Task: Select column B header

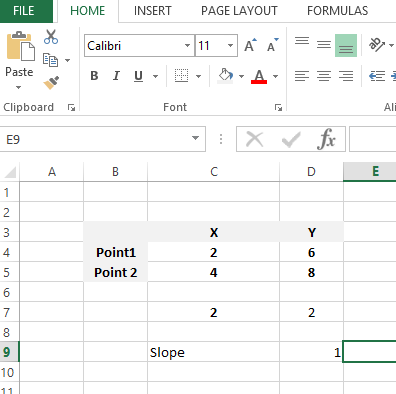Action: pos(115,172)
